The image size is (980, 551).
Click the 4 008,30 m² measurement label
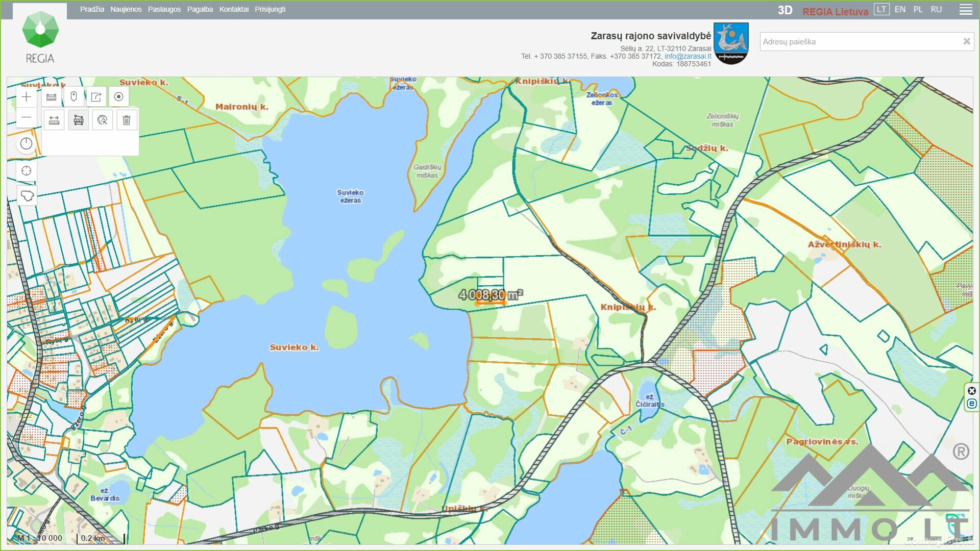point(491,294)
